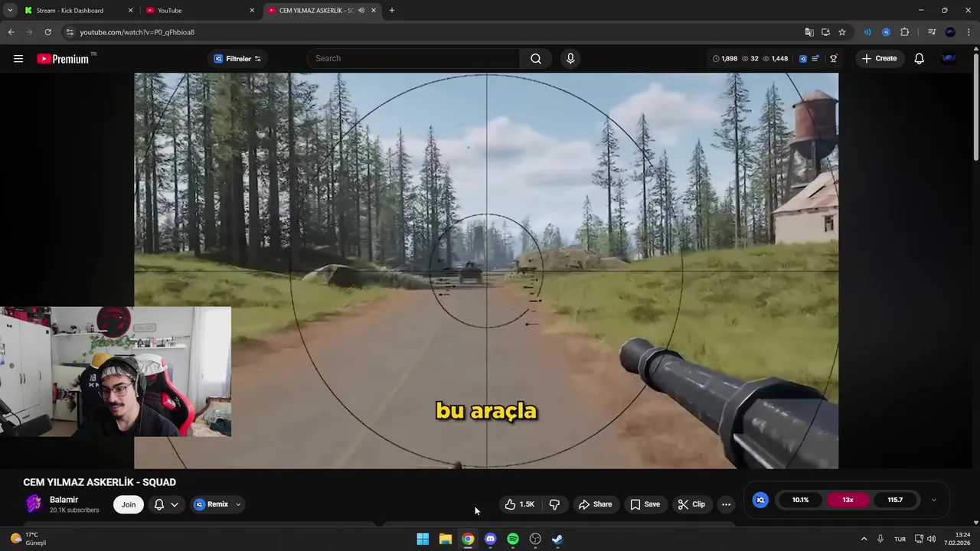Reload the page in Chrome
The width and height of the screenshot is (980, 551).
[x=47, y=32]
